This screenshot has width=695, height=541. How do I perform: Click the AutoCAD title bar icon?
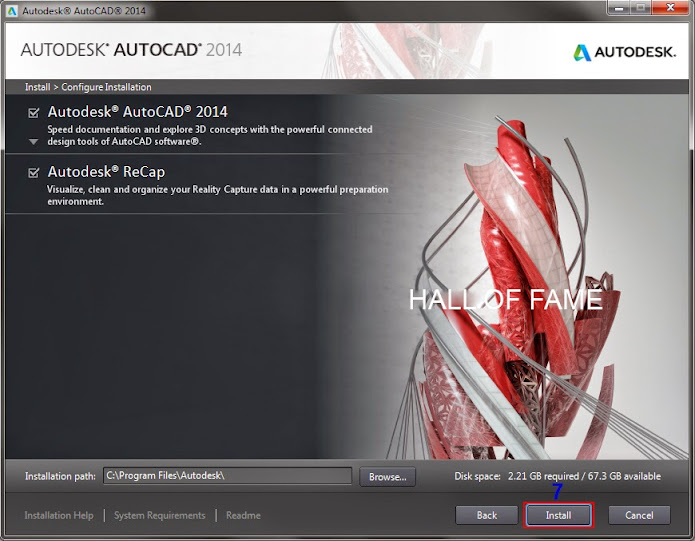tap(12, 10)
